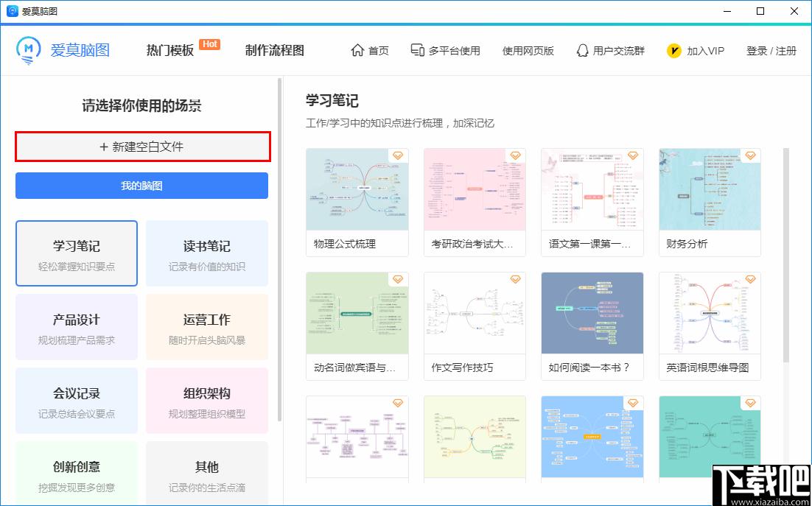The width and height of the screenshot is (812, 506).
Task: Open the 英语词根思维导图 template thumbnail
Action: pyautogui.click(x=710, y=313)
